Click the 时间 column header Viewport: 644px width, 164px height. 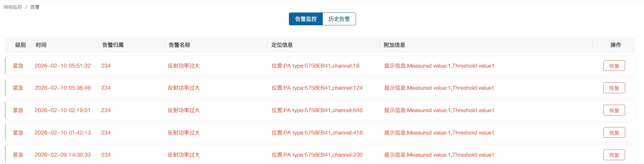(x=41, y=45)
